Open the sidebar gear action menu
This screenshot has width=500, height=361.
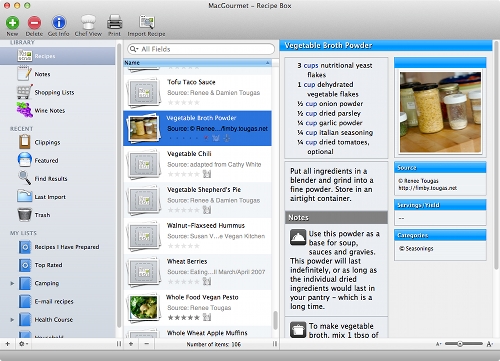(x=23, y=344)
